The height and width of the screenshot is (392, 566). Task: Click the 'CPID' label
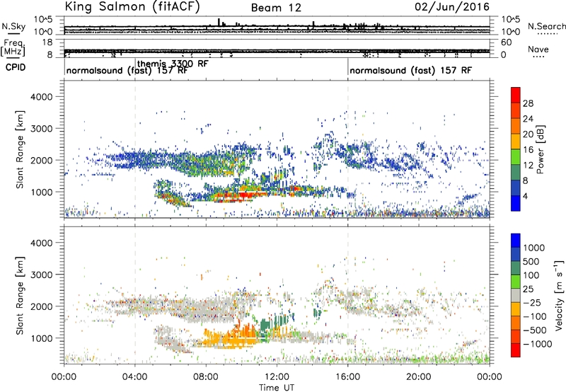click(16, 67)
